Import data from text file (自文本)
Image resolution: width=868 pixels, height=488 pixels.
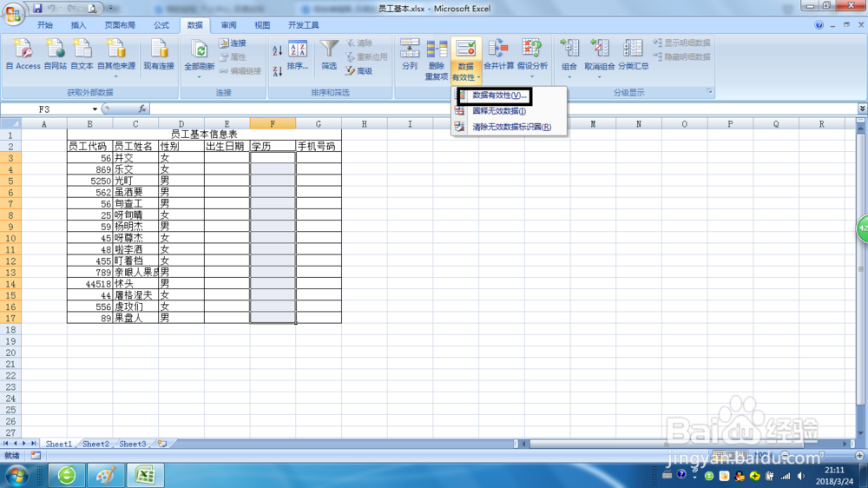82,55
